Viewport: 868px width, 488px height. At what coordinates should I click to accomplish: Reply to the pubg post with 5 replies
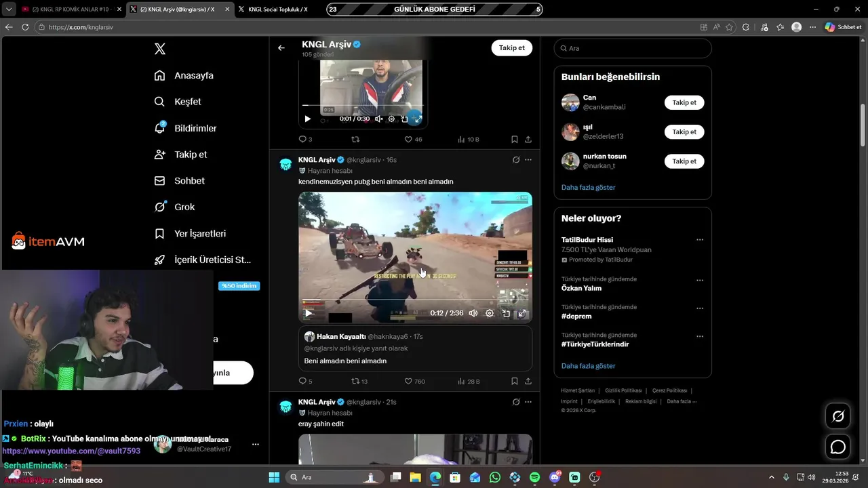pos(305,381)
